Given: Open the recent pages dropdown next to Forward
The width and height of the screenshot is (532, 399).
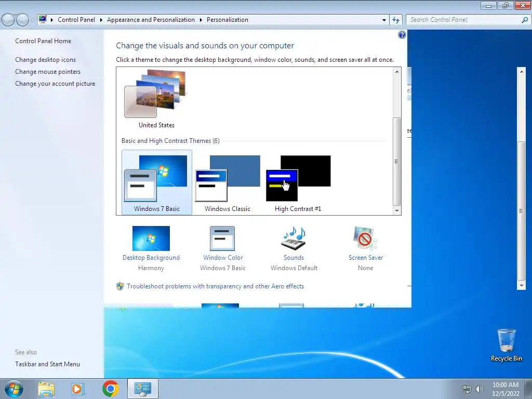Looking at the screenshot, I should [x=33, y=20].
